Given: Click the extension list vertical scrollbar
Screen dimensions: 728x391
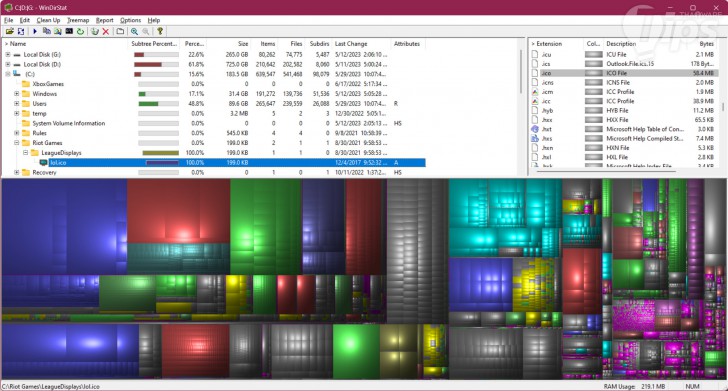Looking at the screenshot, I should pos(722,107).
